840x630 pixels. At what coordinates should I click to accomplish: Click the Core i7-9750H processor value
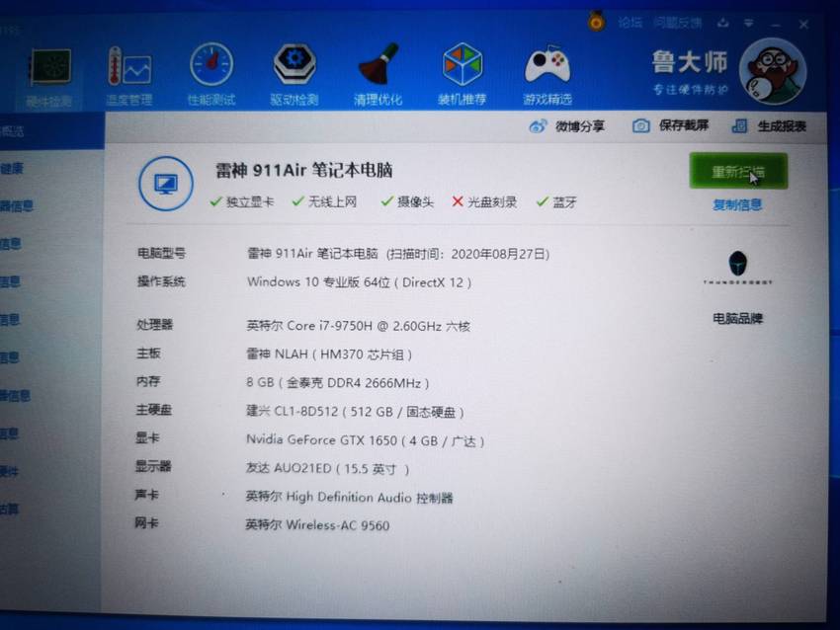coord(358,326)
